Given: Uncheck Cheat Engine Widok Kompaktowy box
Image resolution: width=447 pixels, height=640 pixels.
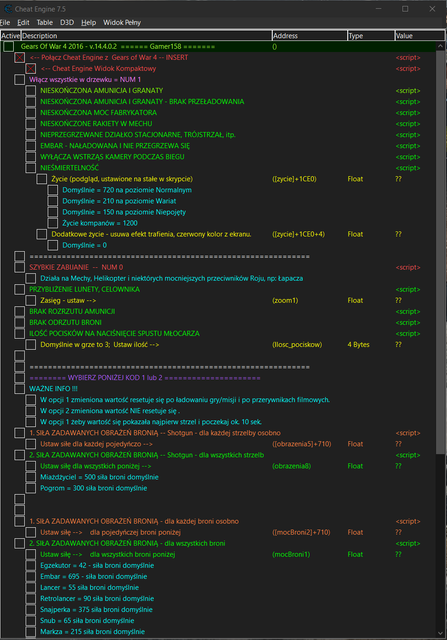Looking at the screenshot, I should coord(31,69).
